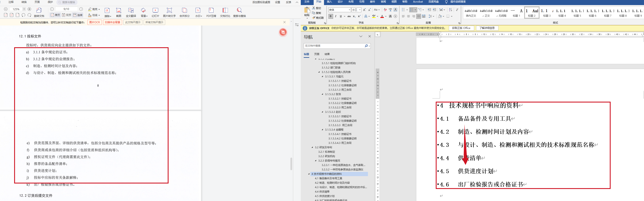The height and width of the screenshot is (201, 644).
Task: Clear all formatting with the eraser icon in Word
Action: point(385,10)
